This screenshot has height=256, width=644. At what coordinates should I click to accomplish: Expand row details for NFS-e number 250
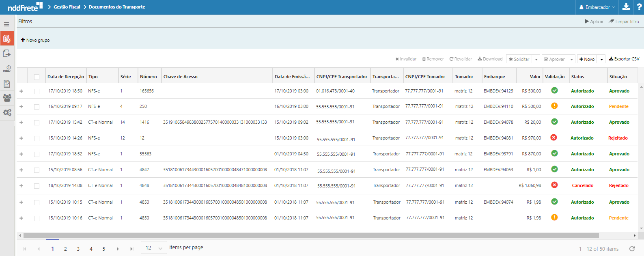click(22, 107)
